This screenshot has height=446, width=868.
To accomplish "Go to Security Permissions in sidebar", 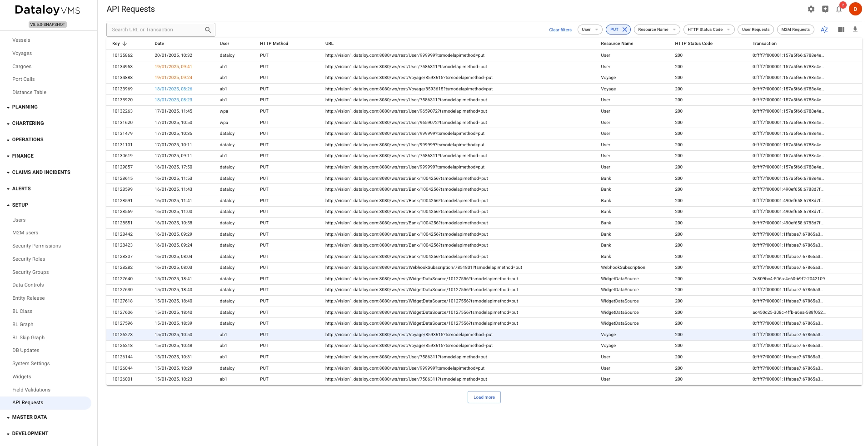I will point(36,246).
